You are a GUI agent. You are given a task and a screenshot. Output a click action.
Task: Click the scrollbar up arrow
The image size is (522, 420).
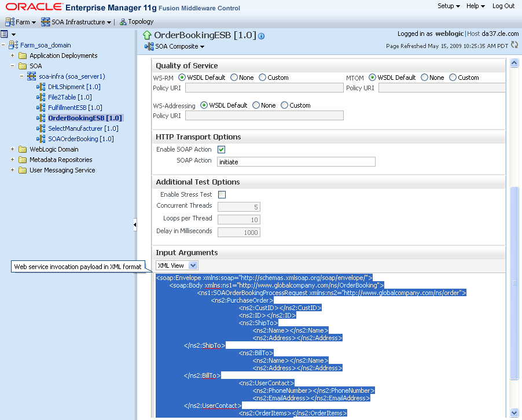[x=514, y=62]
